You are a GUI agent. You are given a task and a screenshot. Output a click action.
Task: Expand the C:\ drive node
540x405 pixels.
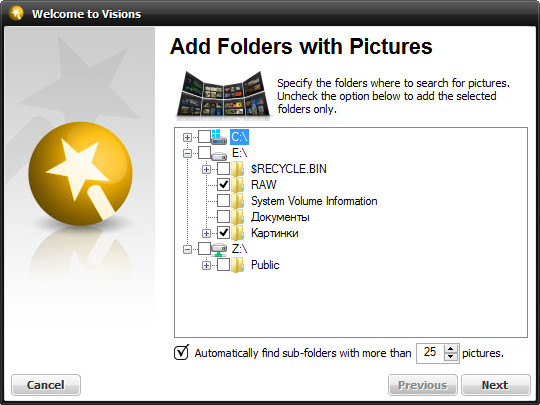187,137
